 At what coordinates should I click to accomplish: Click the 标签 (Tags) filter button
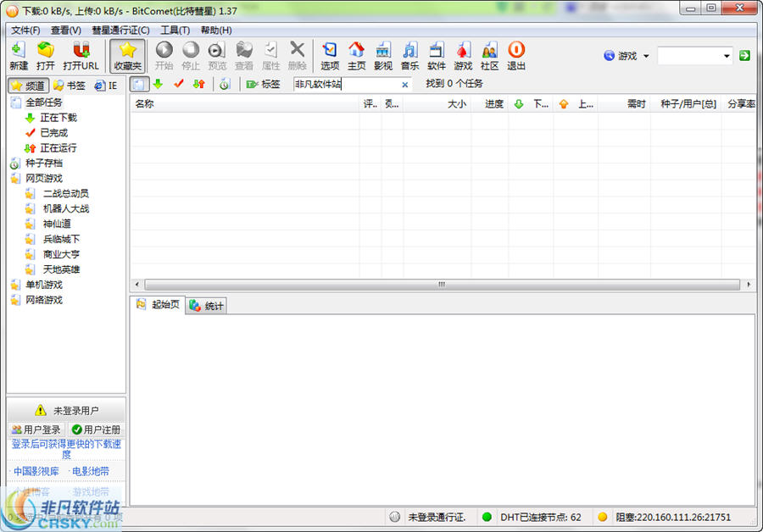[x=263, y=84]
